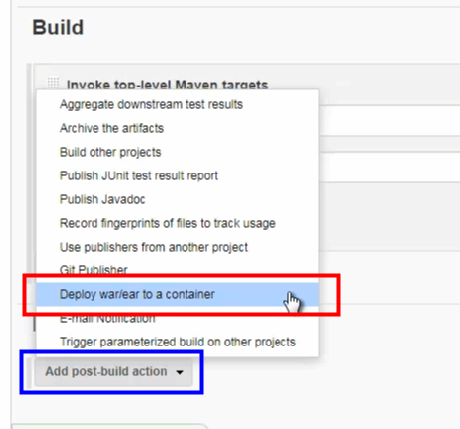
Task: Select Build other projects entry
Action: pyautogui.click(x=110, y=152)
